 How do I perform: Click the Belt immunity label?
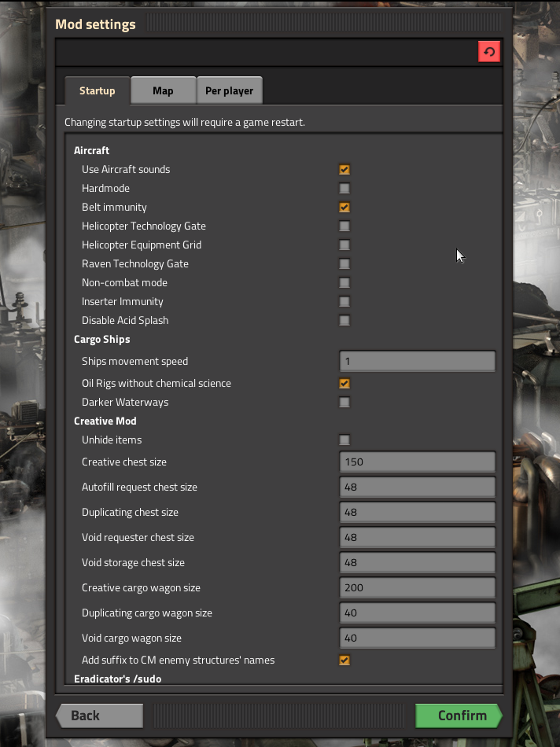tap(114, 208)
